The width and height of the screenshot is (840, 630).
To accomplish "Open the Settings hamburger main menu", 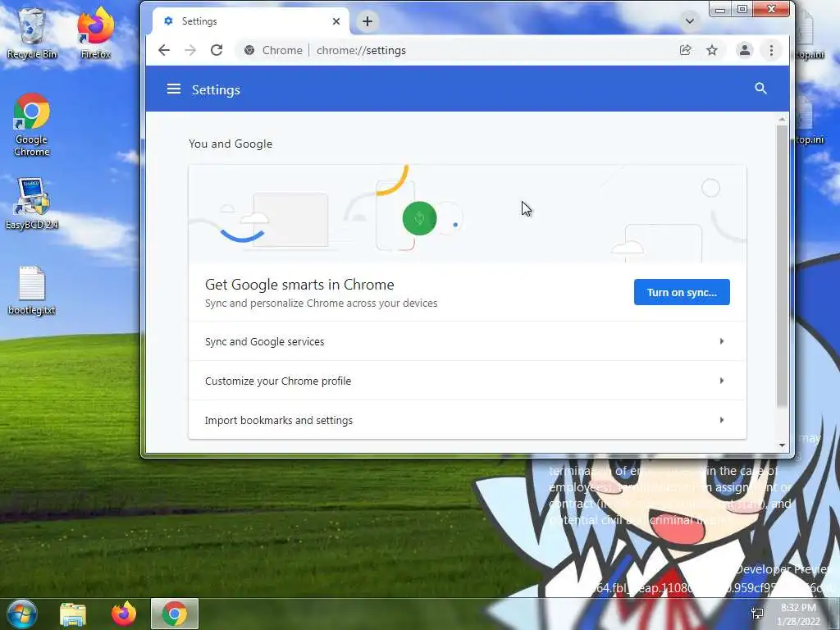I will click(x=174, y=89).
